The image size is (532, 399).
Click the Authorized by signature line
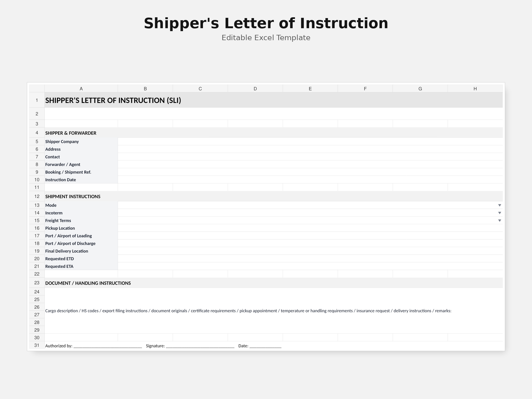[x=108, y=346]
